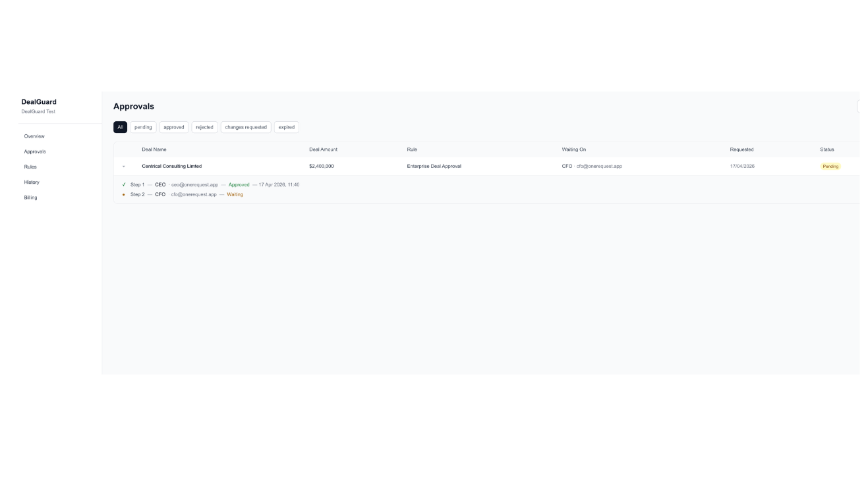The width and height of the screenshot is (868, 488).
Task: Click the Waiting On column header
Action: pyautogui.click(x=574, y=149)
